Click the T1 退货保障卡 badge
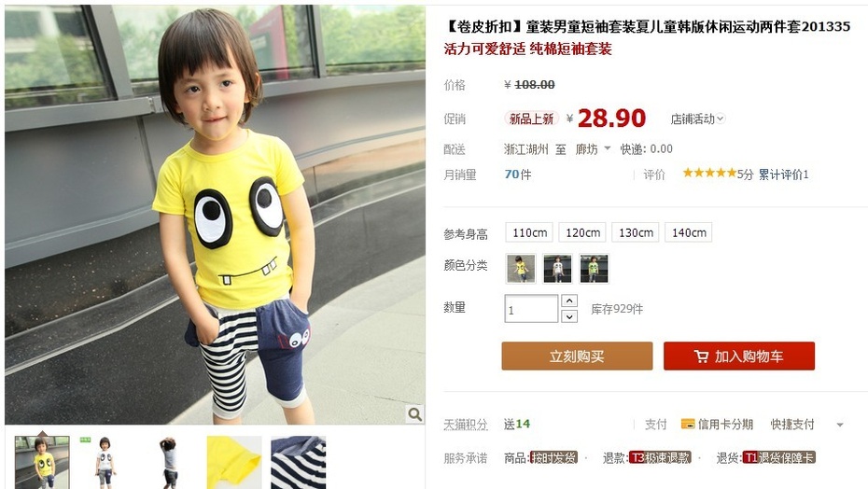868x489 pixels. [779, 458]
